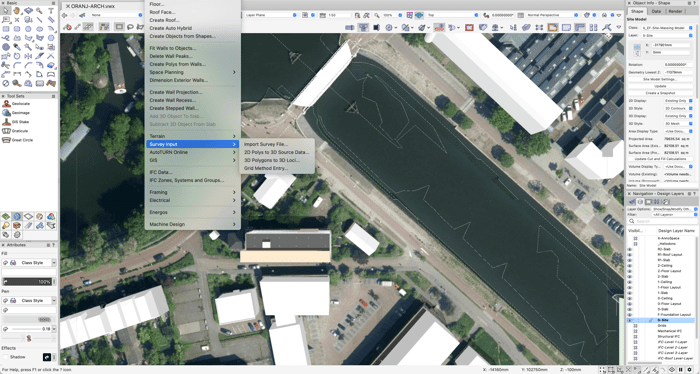Viewport: 700px width, 374px height.
Task: Open Import Survey File from submenu
Action: 266,144
